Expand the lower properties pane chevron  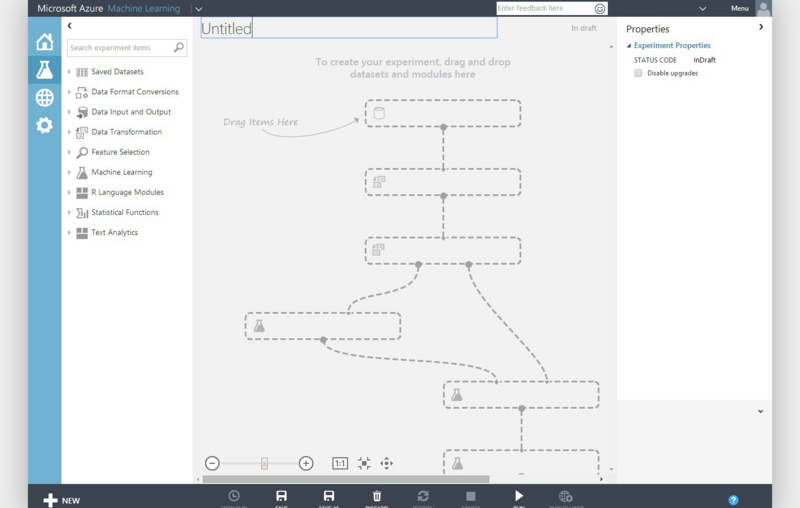point(760,411)
